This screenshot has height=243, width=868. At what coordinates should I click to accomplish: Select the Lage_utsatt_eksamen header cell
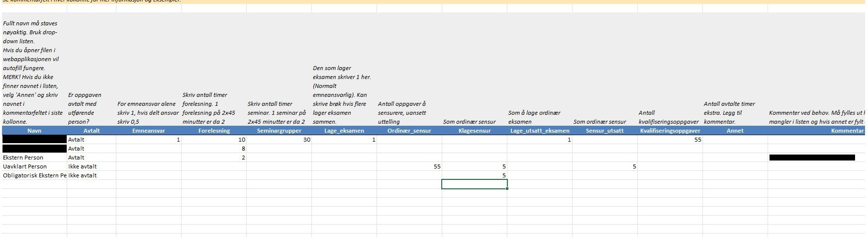point(540,131)
